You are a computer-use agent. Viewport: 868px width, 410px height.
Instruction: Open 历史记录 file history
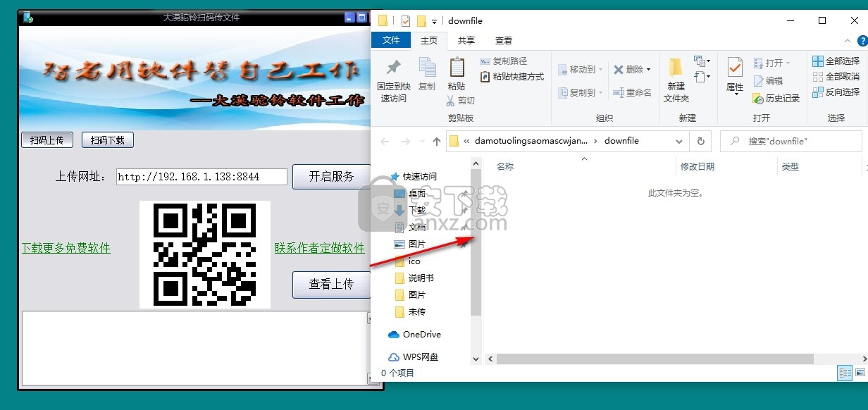tap(776, 99)
